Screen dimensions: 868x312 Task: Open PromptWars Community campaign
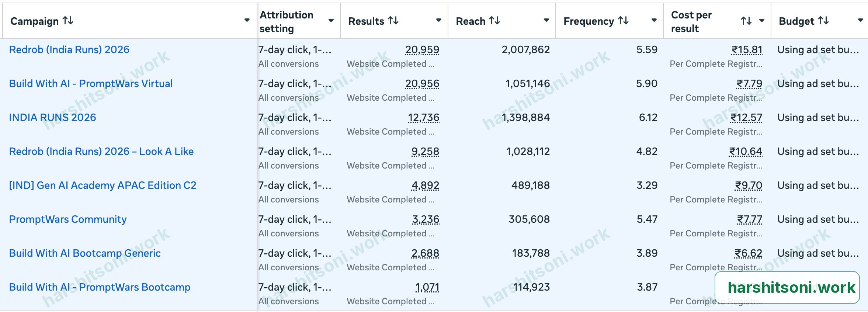68,219
